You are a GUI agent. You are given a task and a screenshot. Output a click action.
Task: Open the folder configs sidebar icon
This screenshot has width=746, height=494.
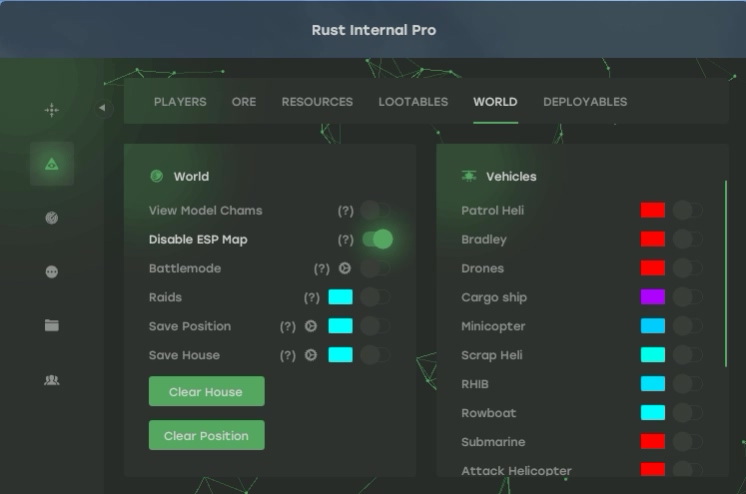pyautogui.click(x=51, y=326)
